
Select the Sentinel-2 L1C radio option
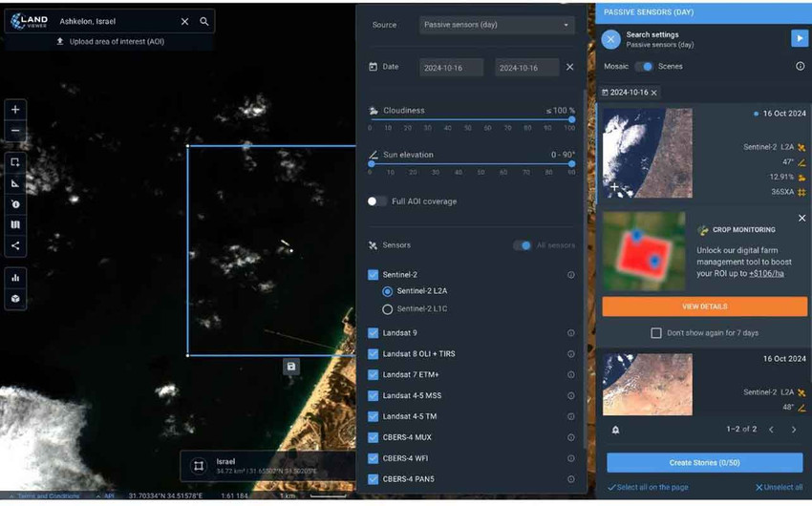tap(387, 309)
